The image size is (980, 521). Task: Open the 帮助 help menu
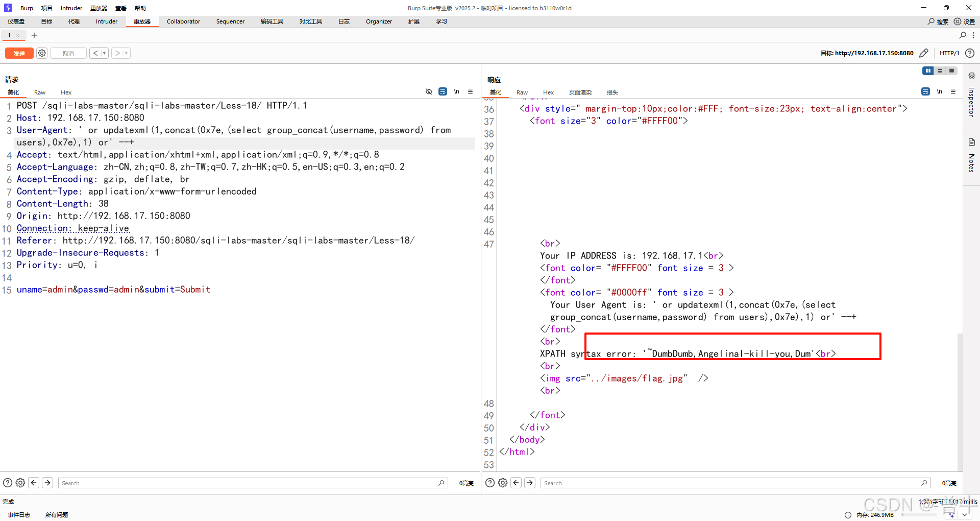point(140,8)
